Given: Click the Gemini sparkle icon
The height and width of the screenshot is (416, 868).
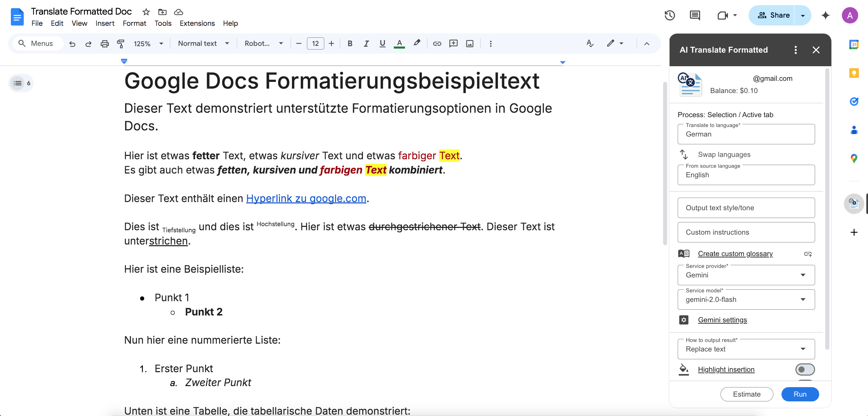Looking at the screenshot, I should [x=826, y=15].
